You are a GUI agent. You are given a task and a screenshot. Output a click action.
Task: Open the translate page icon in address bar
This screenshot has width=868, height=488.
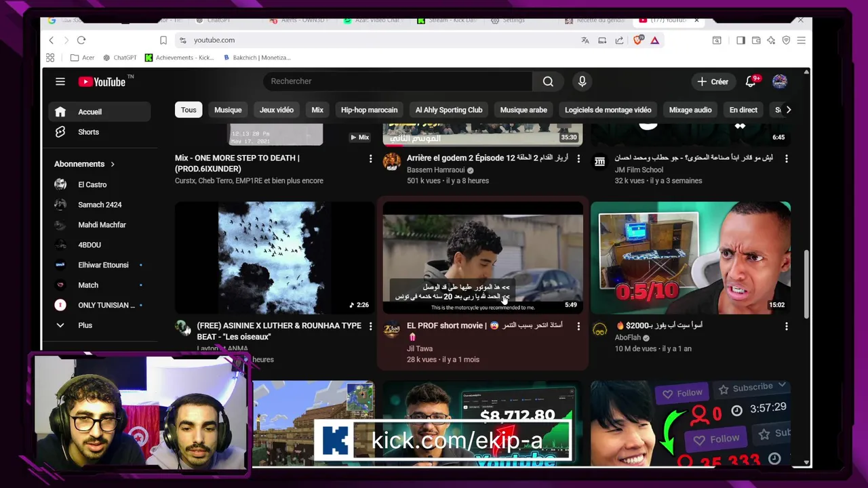click(585, 40)
